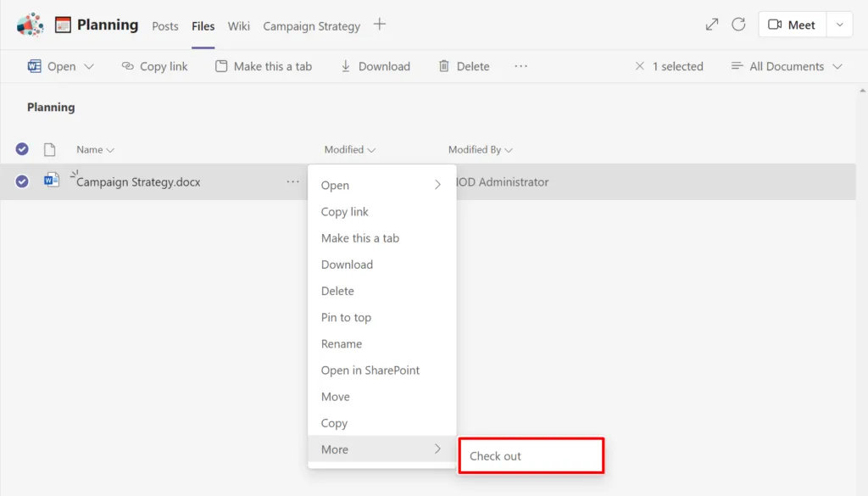Click Delete in the command bar
This screenshot has width=868, height=496.
pyautogui.click(x=464, y=66)
